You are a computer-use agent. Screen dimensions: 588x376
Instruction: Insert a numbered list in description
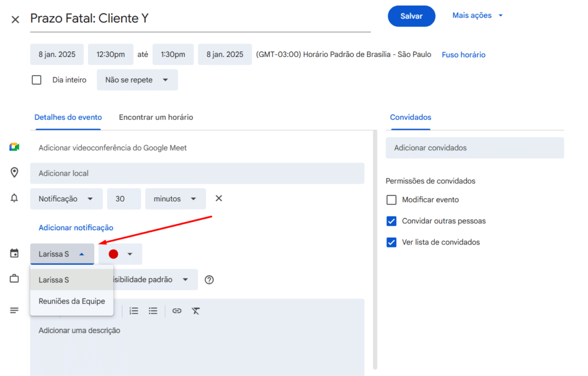click(134, 311)
